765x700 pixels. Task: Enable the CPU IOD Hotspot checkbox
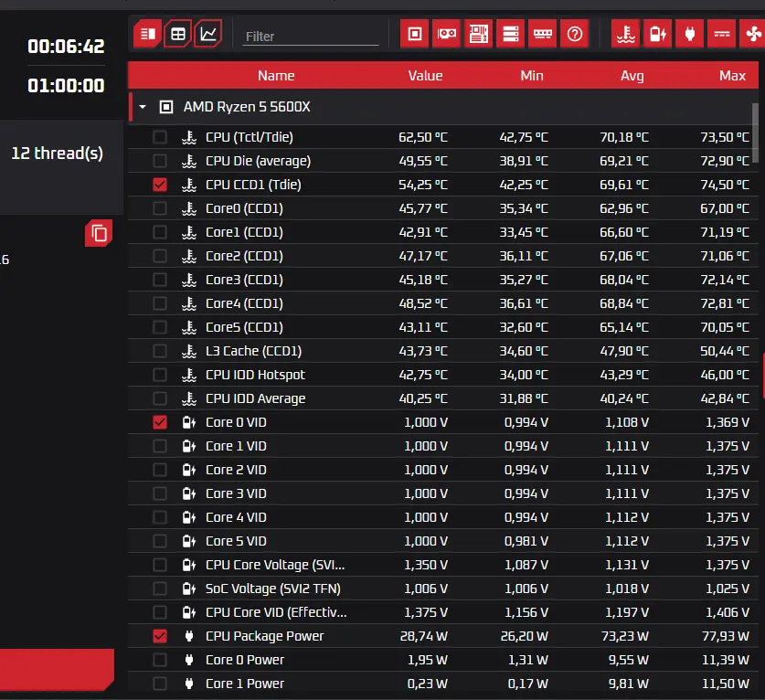tap(160, 375)
